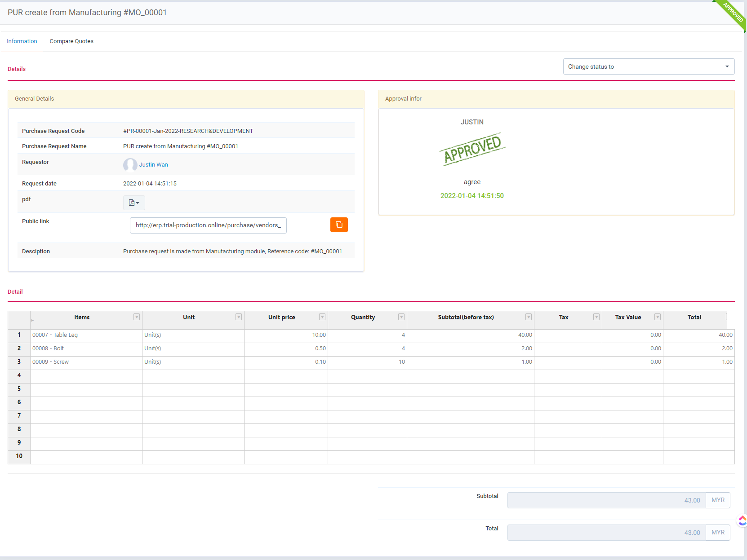Image resolution: width=747 pixels, height=560 pixels.
Task: Open the filter on the Tax column
Action: point(596,317)
